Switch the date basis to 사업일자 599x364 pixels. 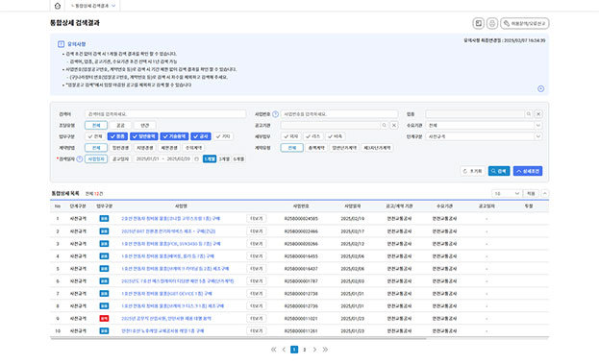96,159
